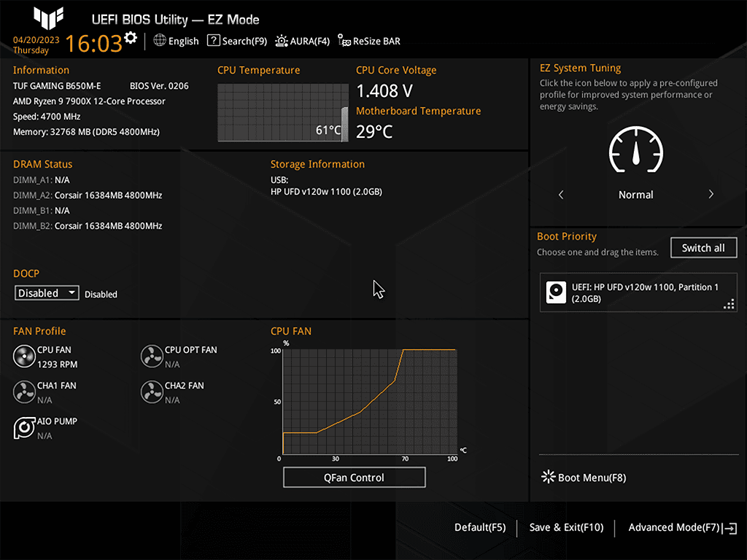Viewport: 747px width, 560px height.
Task: Click the 04/20/2023 date text
Action: coord(36,39)
